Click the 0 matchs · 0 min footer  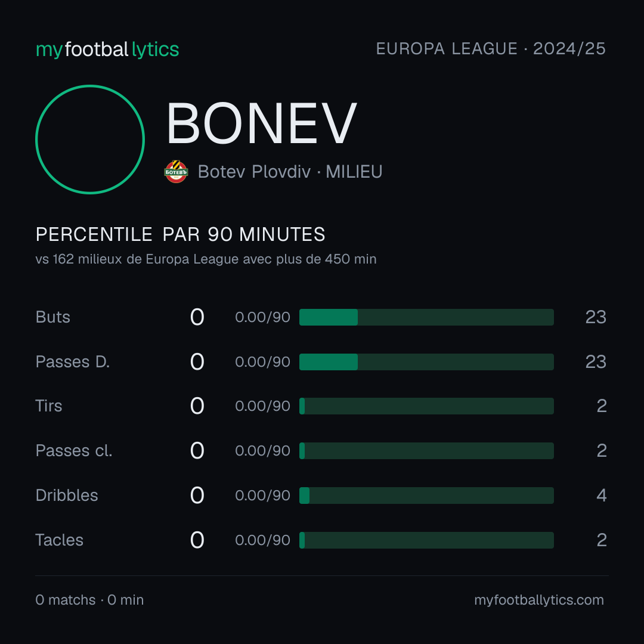pyautogui.click(x=89, y=600)
